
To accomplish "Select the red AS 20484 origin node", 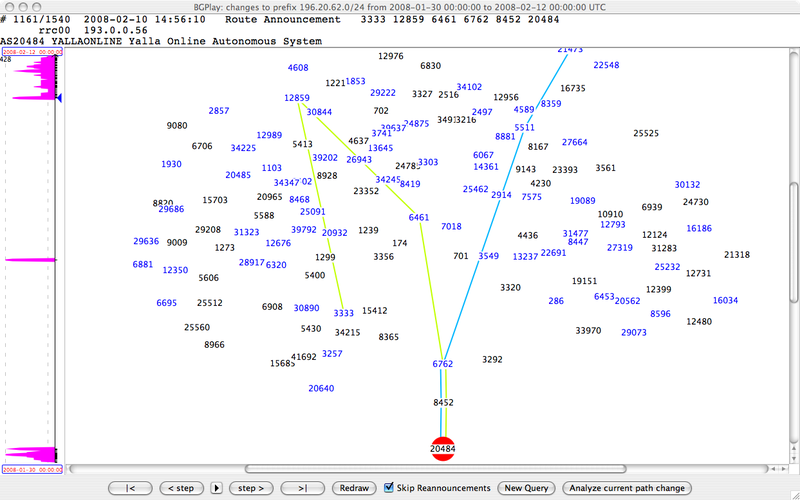I will click(443, 450).
